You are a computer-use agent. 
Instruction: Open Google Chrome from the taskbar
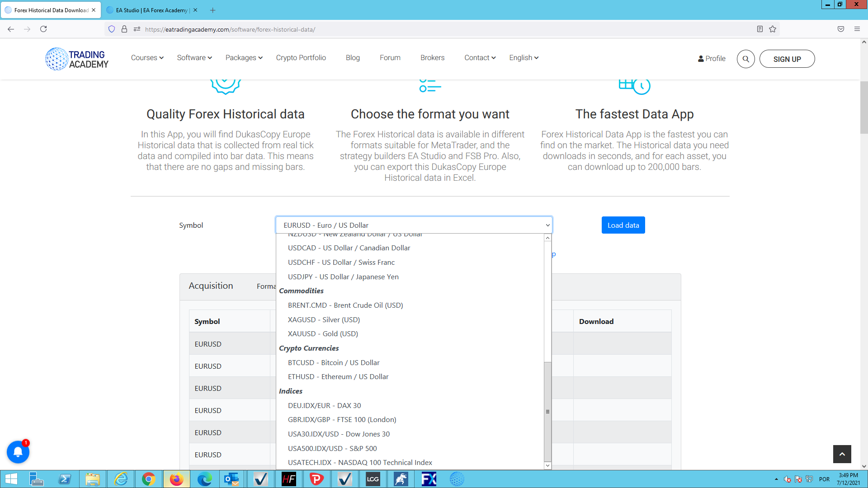pyautogui.click(x=149, y=479)
